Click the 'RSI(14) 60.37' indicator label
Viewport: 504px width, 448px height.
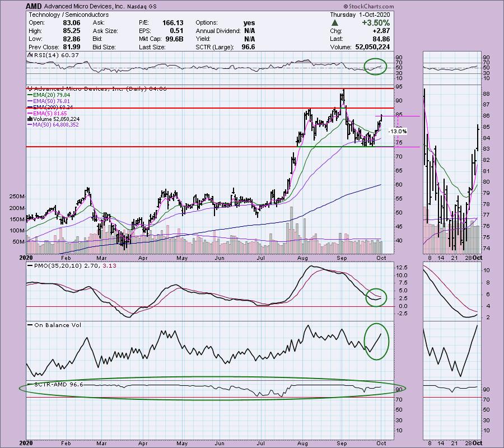click(56, 55)
